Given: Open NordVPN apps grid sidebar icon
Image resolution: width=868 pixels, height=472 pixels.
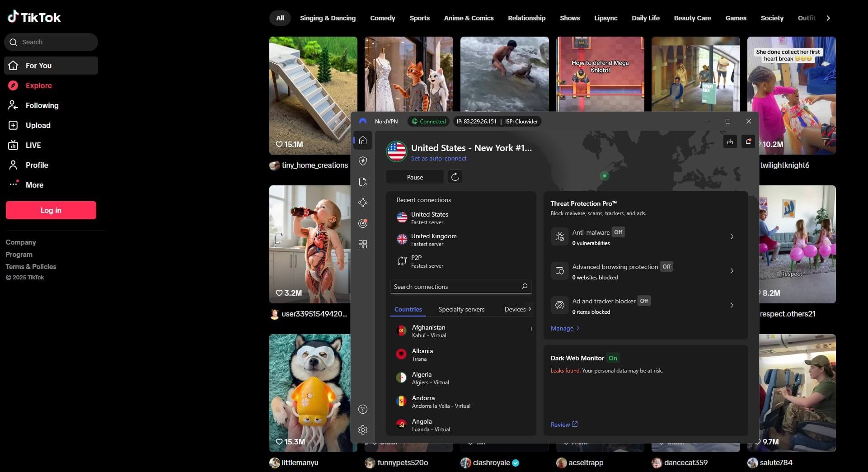Looking at the screenshot, I should (x=363, y=244).
